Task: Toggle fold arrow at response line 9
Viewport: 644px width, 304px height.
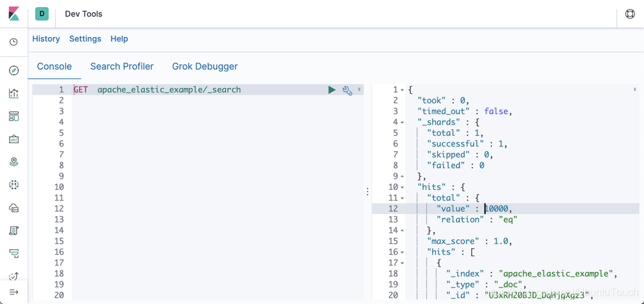Action: pos(403,177)
